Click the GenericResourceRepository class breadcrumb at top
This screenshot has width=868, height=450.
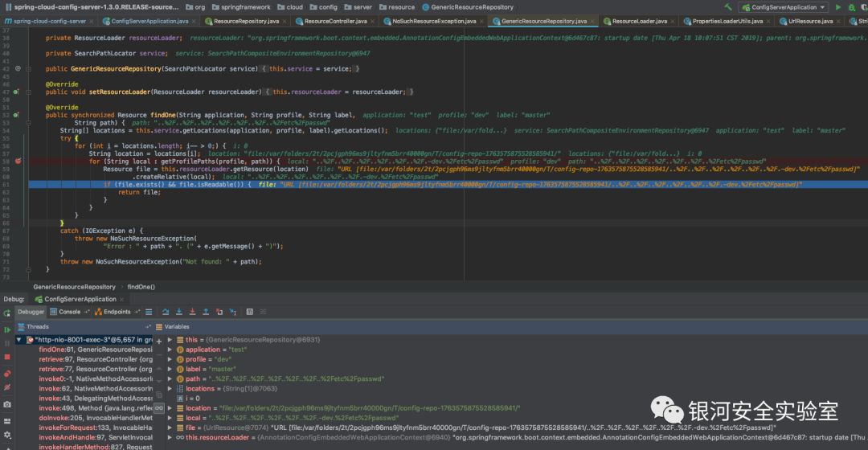[x=468, y=7]
